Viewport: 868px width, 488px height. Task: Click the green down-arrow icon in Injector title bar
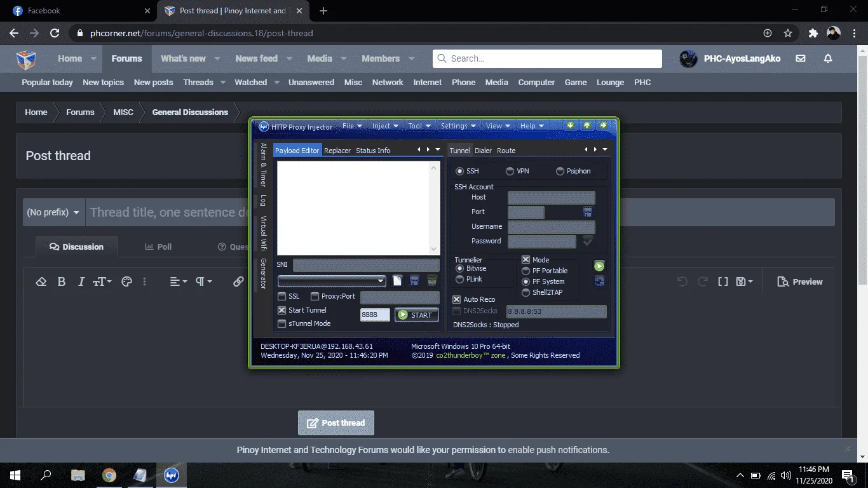point(571,125)
